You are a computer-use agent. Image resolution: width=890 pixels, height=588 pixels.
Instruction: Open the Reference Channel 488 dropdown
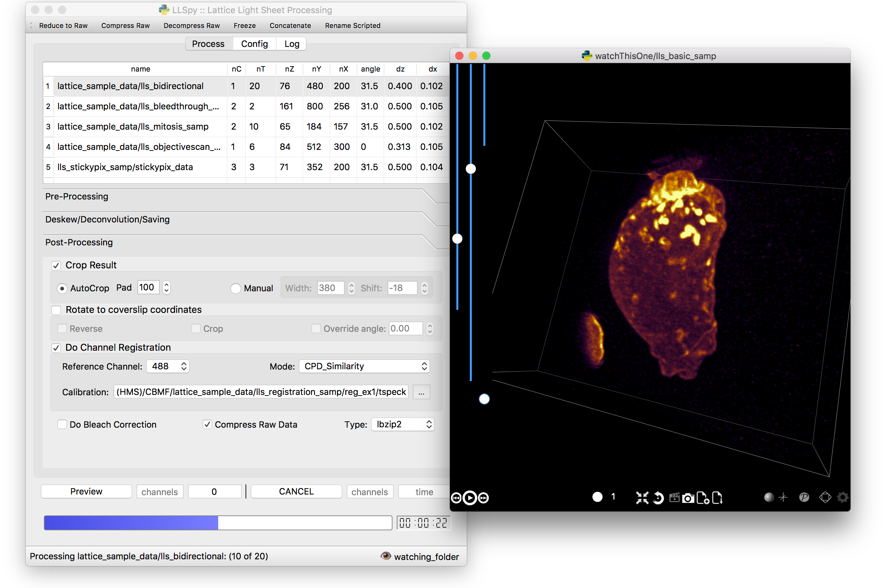[x=168, y=366]
